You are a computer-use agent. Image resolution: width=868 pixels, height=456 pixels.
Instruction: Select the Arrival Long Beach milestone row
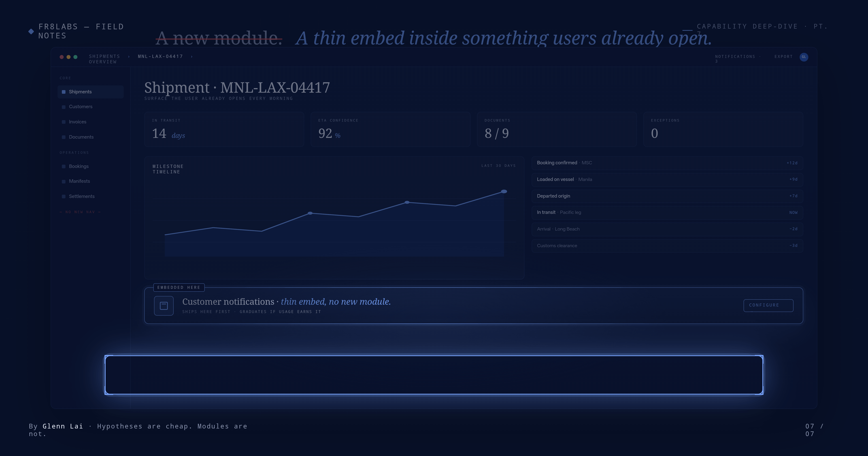pyautogui.click(x=667, y=229)
